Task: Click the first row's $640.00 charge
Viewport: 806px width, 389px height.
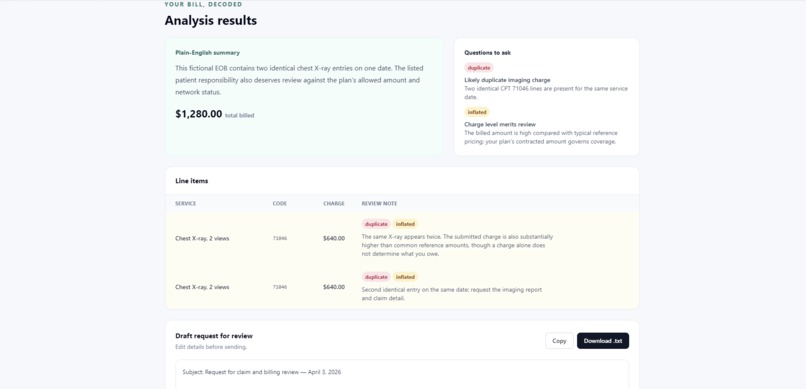Action: (x=334, y=238)
